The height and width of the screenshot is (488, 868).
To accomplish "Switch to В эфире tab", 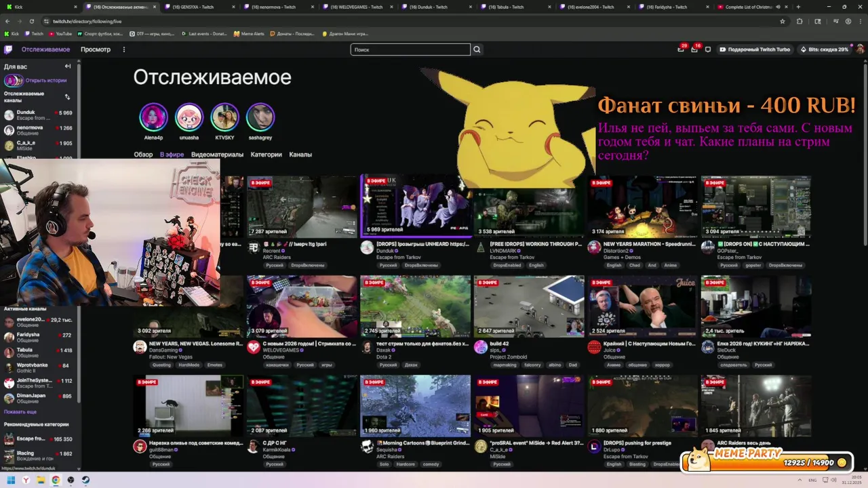I will pos(172,155).
